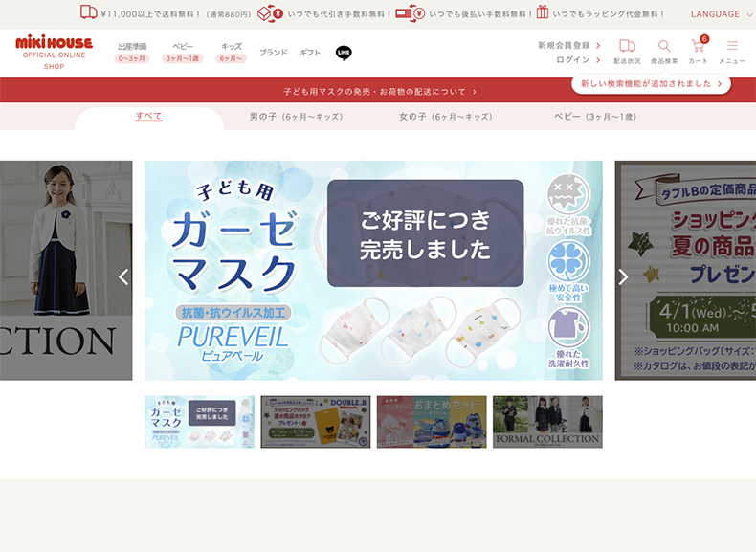Click the shipping box icon in top bar
Viewport: 756px width, 552px height.
pyautogui.click(x=88, y=12)
